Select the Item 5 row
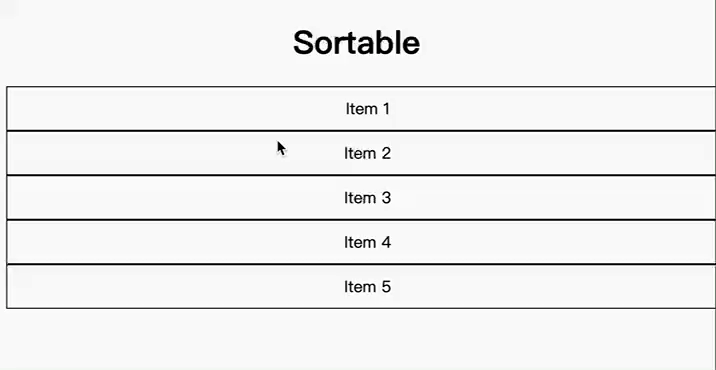The height and width of the screenshot is (370, 716). pos(361,286)
